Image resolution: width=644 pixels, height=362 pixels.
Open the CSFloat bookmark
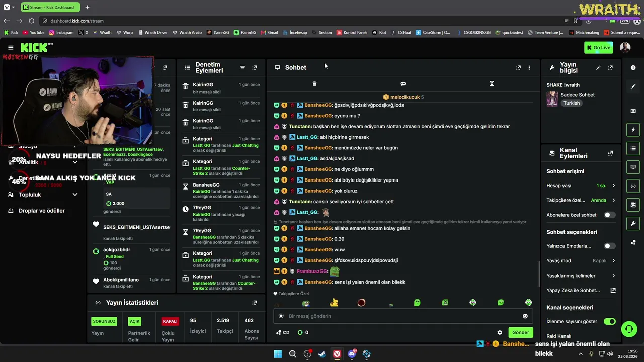tap(400, 32)
